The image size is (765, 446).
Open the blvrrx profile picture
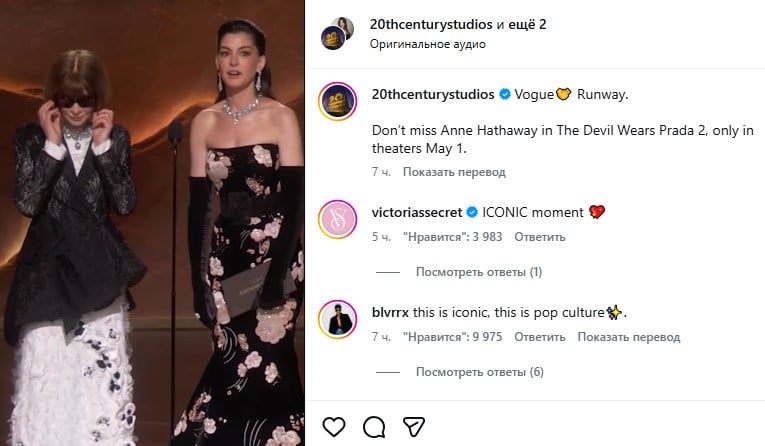pyautogui.click(x=337, y=319)
